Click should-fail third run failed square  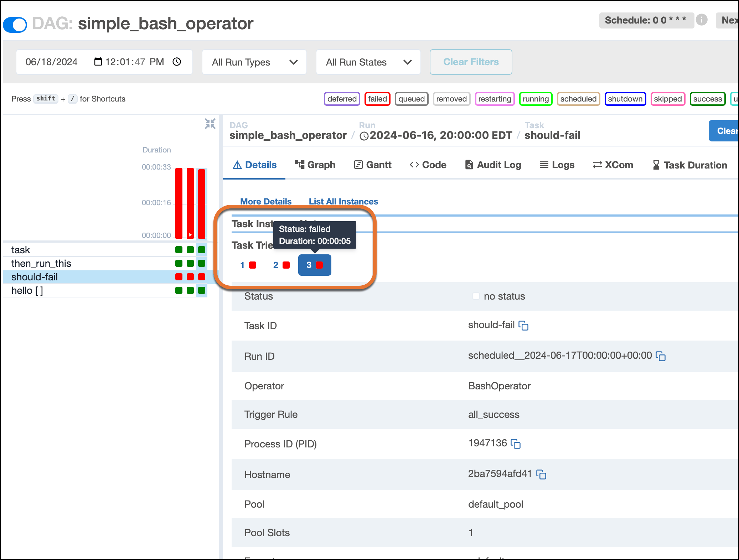click(x=202, y=277)
